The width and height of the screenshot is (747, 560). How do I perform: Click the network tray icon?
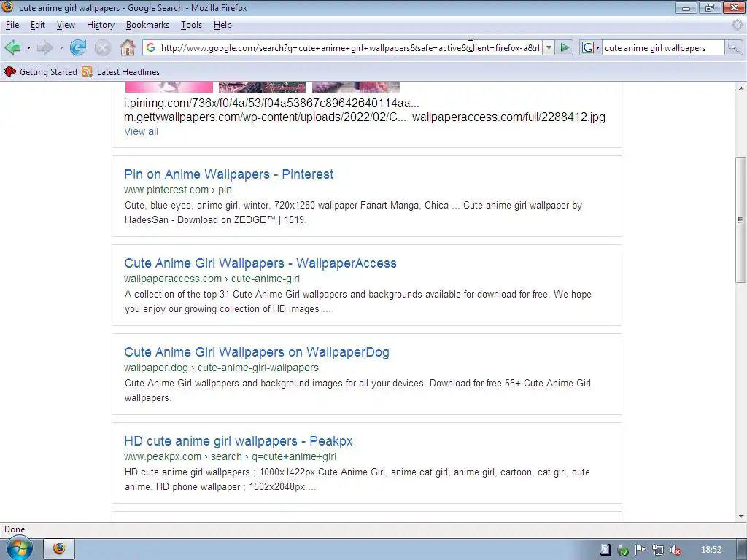(658, 550)
